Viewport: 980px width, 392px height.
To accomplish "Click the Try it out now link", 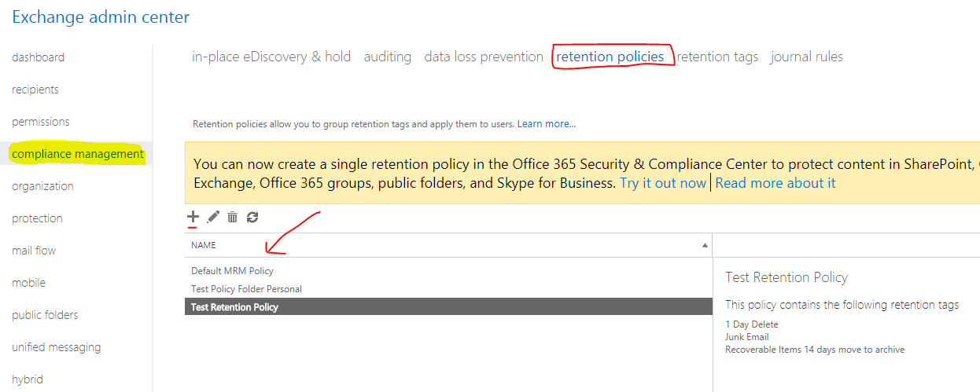I will [663, 183].
